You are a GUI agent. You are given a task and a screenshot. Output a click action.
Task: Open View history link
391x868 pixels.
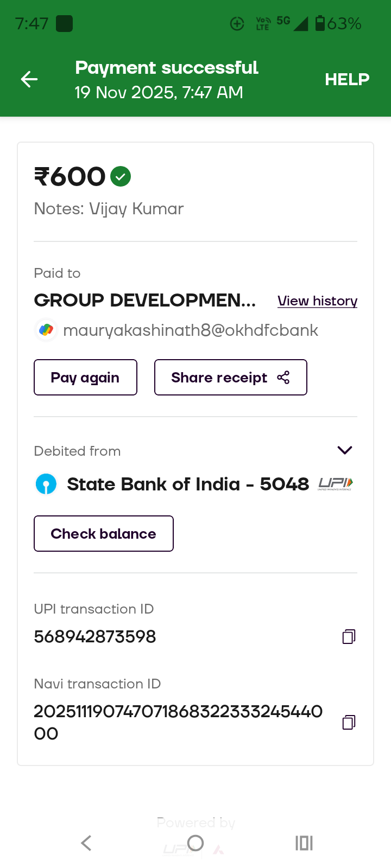click(x=317, y=301)
